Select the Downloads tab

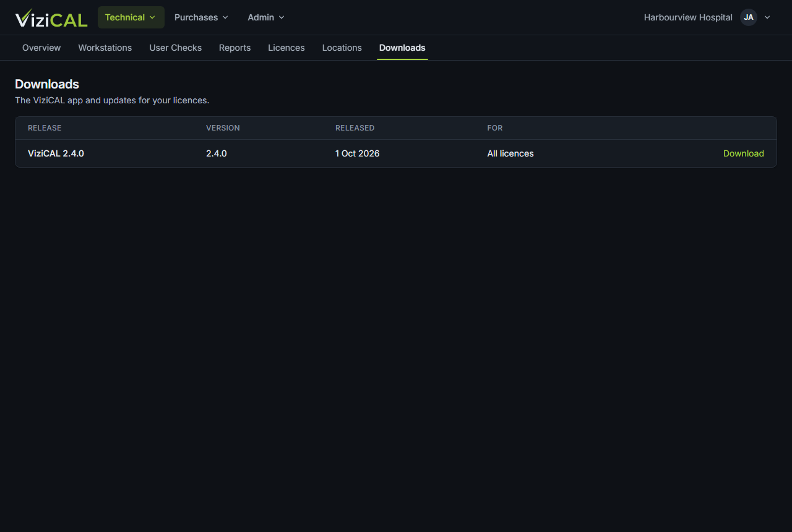click(x=402, y=48)
